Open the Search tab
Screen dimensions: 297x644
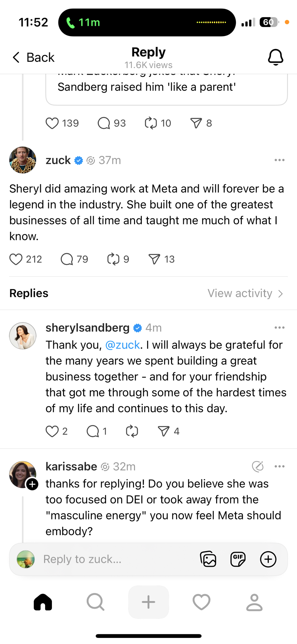pyautogui.click(x=95, y=602)
